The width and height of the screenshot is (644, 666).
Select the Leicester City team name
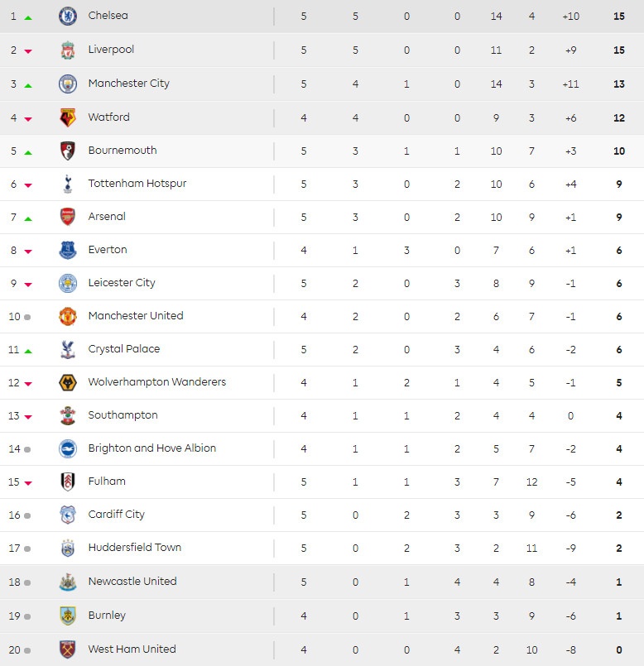pyautogui.click(x=122, y=283)
